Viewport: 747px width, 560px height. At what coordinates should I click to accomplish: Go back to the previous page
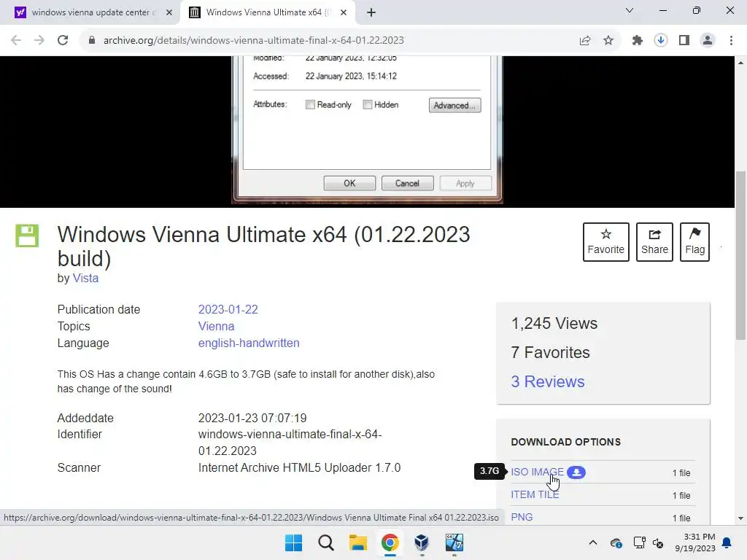click(x=16, y=41)
